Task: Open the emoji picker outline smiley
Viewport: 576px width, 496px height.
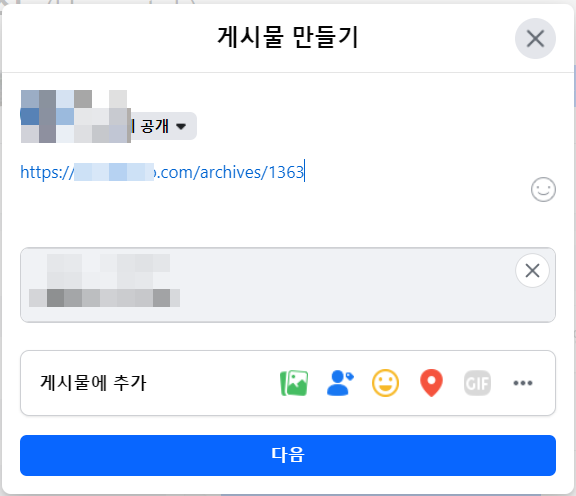Action: pos(543,190)
